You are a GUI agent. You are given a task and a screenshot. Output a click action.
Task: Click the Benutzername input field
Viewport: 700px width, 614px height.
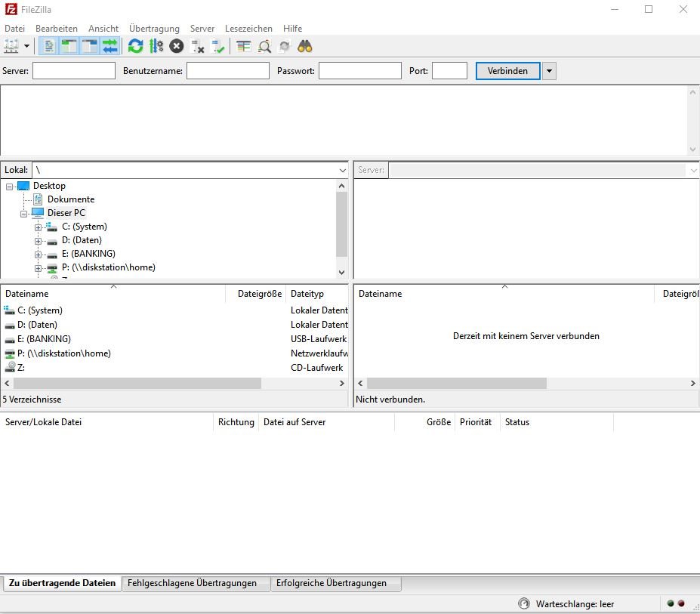point(227,71)
